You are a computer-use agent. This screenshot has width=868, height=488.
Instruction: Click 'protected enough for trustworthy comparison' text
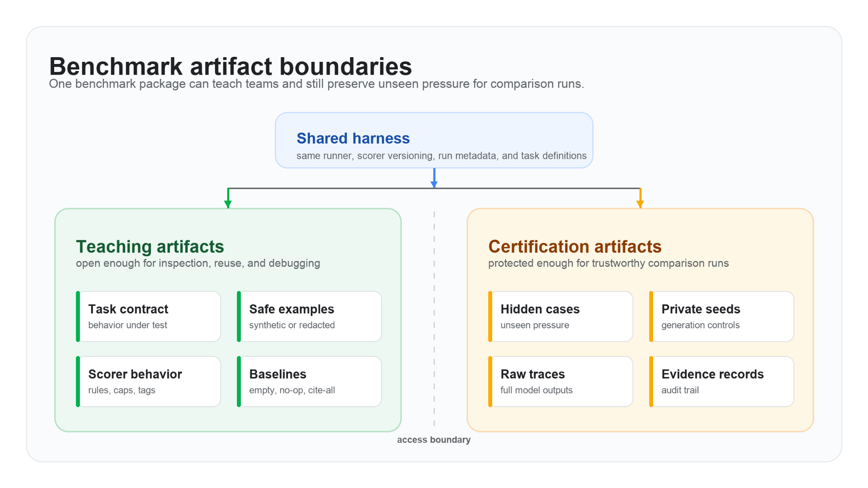pos(608,263)
